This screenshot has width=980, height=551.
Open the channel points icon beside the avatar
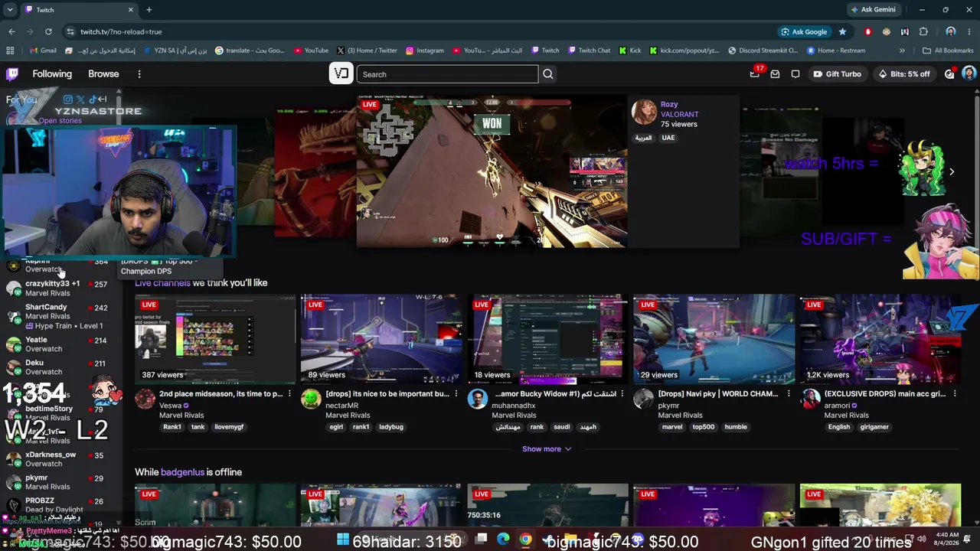(950, 74)
